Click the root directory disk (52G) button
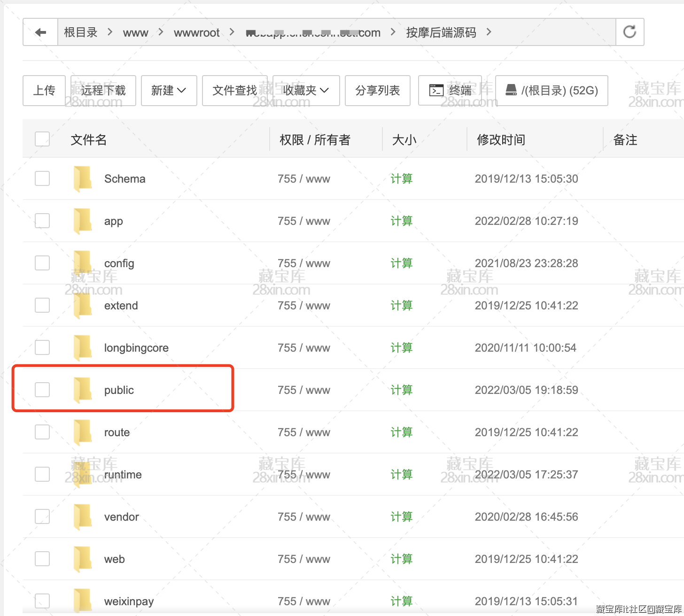 pos(552,90)
